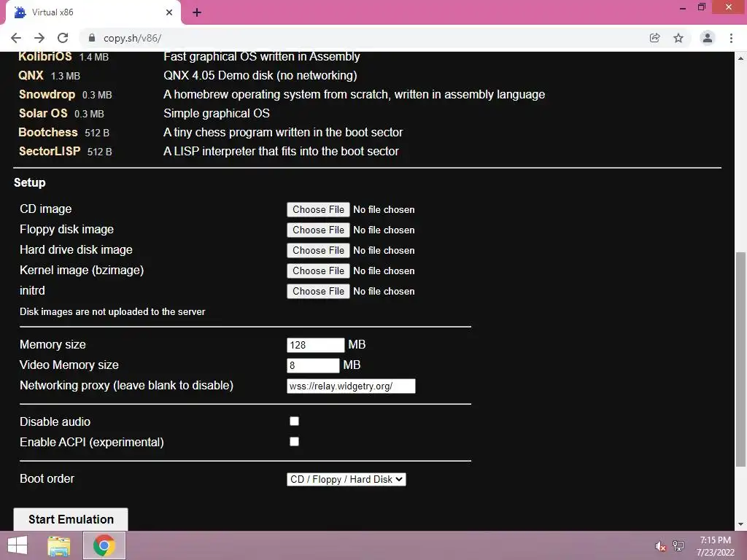Click the Setup heading text
Image resolution: width=747 pixels, height=560 pixels.
tap(29, 183)
